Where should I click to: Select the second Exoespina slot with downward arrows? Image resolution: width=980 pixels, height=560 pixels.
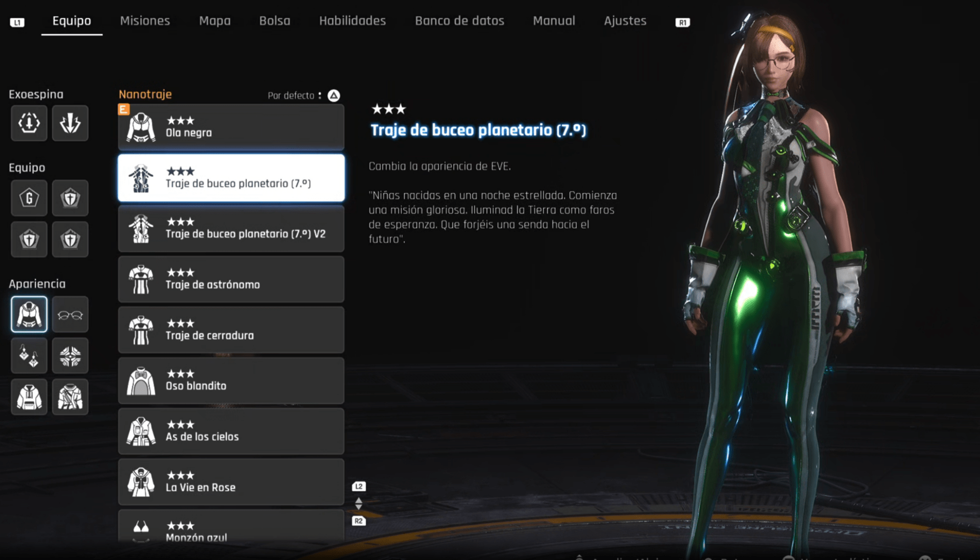[70, 123]
